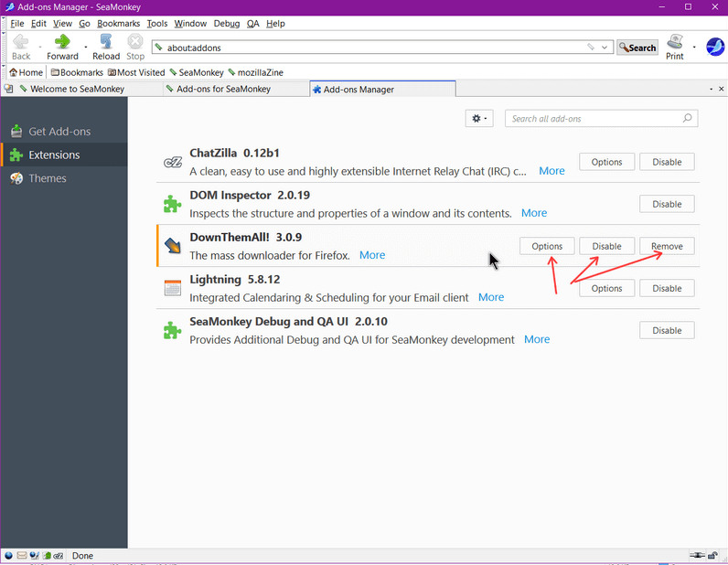Viewport: 728px width, 565px height.
Task: Click the online/offline status bar icon
Action: [x=697, y=555]
